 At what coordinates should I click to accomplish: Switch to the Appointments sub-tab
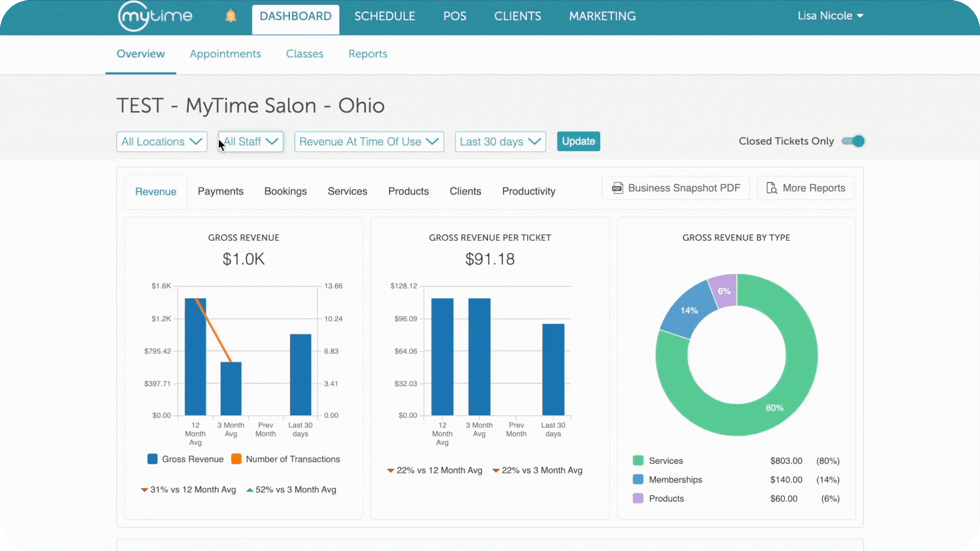pos(225,54)
